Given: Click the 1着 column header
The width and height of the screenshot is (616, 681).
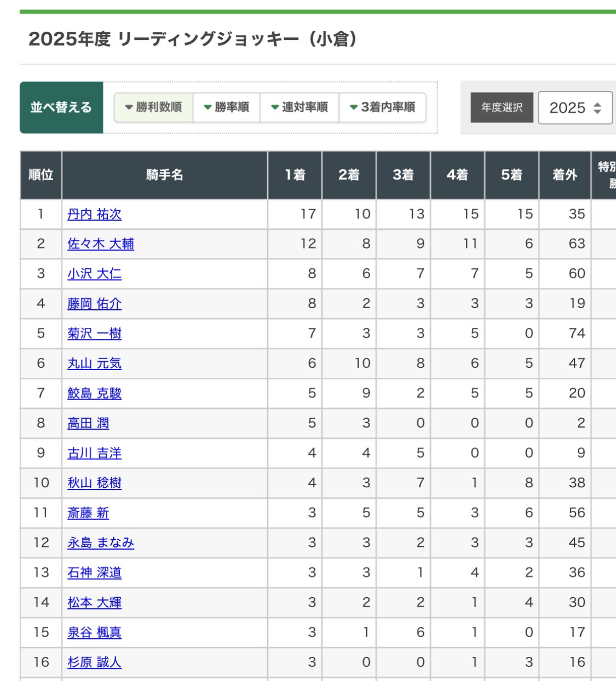Looking at the screenshot, I should point(295,175).
